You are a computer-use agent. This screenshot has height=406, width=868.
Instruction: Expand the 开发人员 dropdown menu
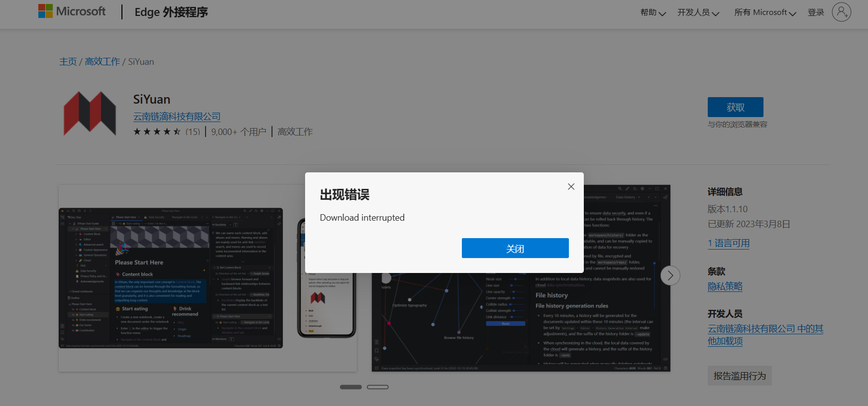(698, 12)
